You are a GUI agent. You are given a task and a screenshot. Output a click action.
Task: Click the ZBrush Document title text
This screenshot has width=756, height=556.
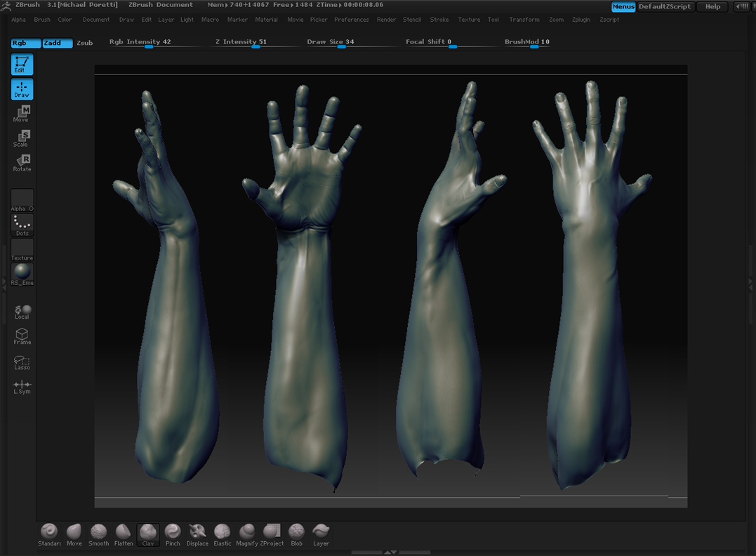[x=161, y=5]
